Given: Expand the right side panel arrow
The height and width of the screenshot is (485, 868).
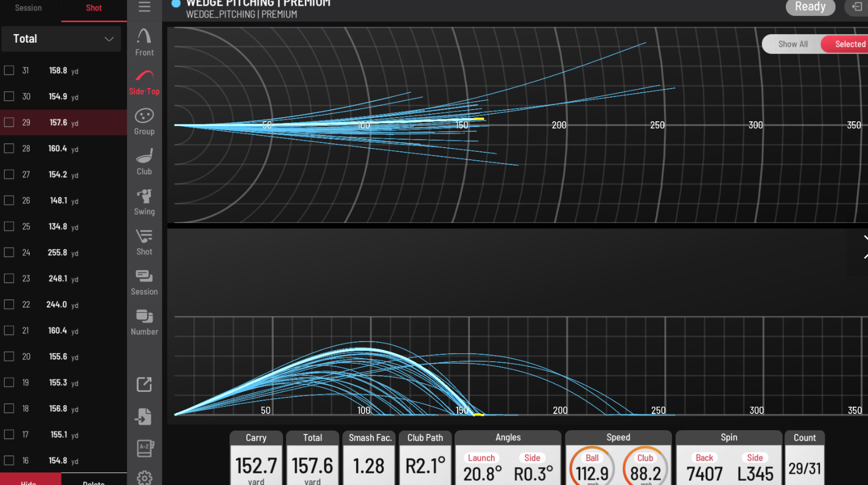Looking at the screenshot, I should coord(864,247).
